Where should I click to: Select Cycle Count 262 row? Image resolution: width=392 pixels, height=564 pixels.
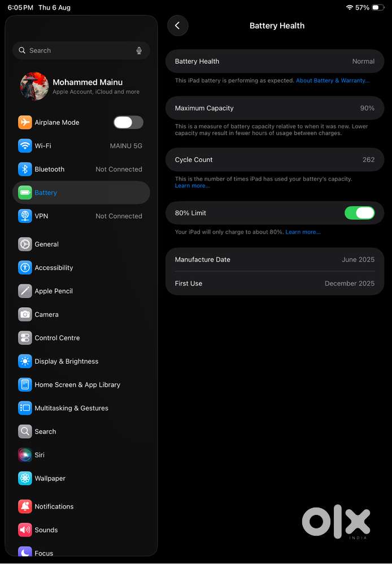(275, 160)
